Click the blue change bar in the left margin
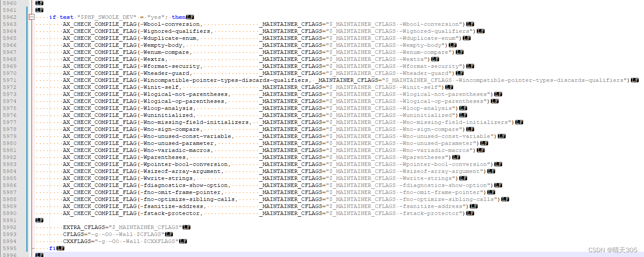Image resolution: width=644 pixels, height=257 pixels. [x=27, y=131]
